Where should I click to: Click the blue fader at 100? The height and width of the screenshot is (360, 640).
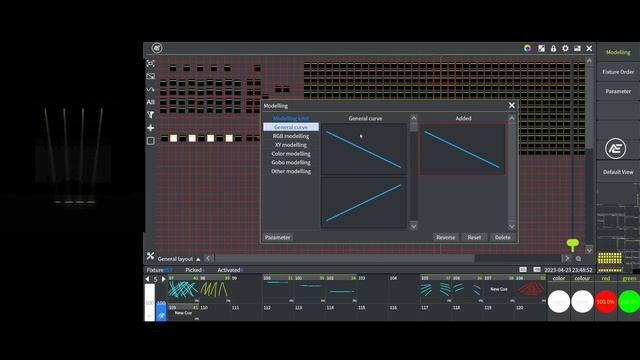(161, 310)
